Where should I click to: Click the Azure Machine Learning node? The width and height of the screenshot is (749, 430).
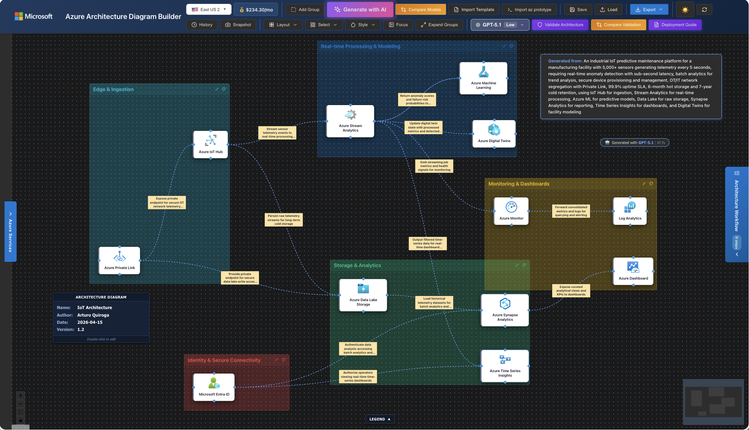tap(483, 78)
